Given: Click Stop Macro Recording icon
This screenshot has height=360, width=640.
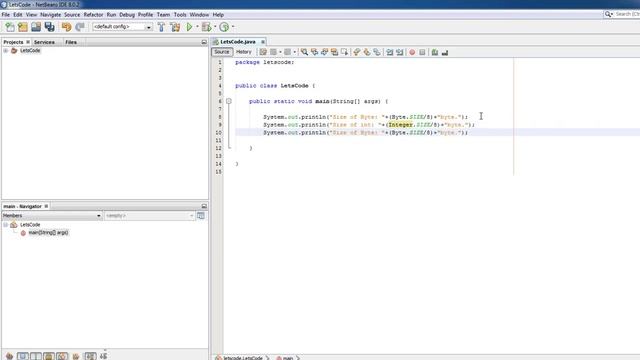Looking at the screenshot, I should click(422, 52).
